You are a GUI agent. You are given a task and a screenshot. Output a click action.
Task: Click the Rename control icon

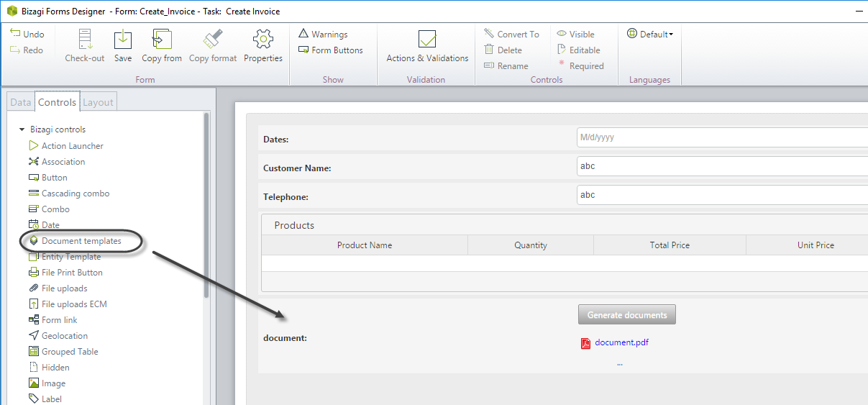pos(489,65)
